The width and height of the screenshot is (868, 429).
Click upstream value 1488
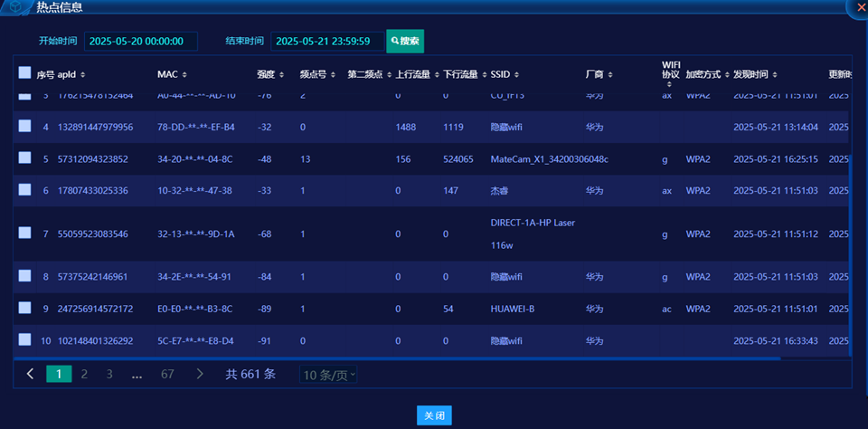coord(406,128)
